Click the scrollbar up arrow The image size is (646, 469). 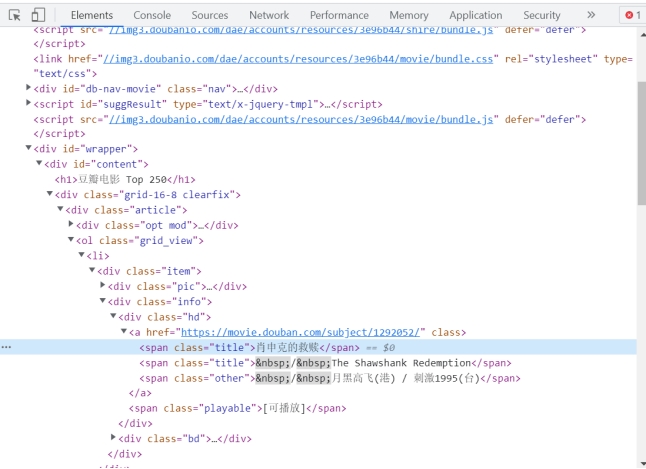click(642, 35)
